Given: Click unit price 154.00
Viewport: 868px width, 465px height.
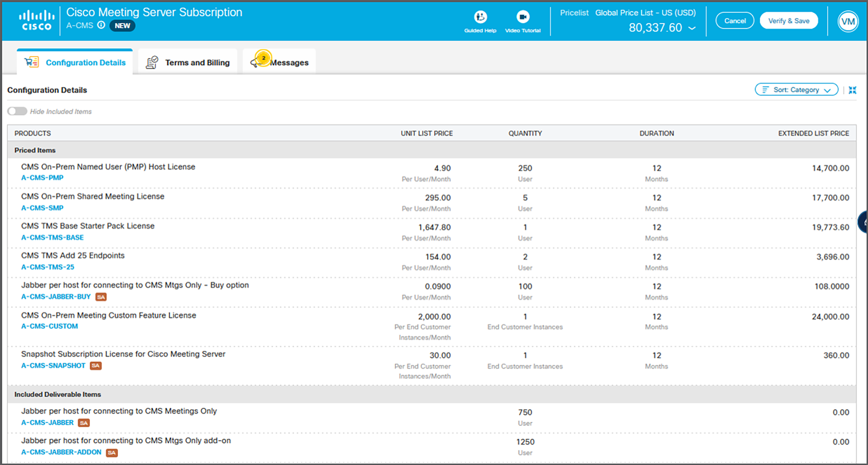Looking at the screenshot, I should (438, 257).
